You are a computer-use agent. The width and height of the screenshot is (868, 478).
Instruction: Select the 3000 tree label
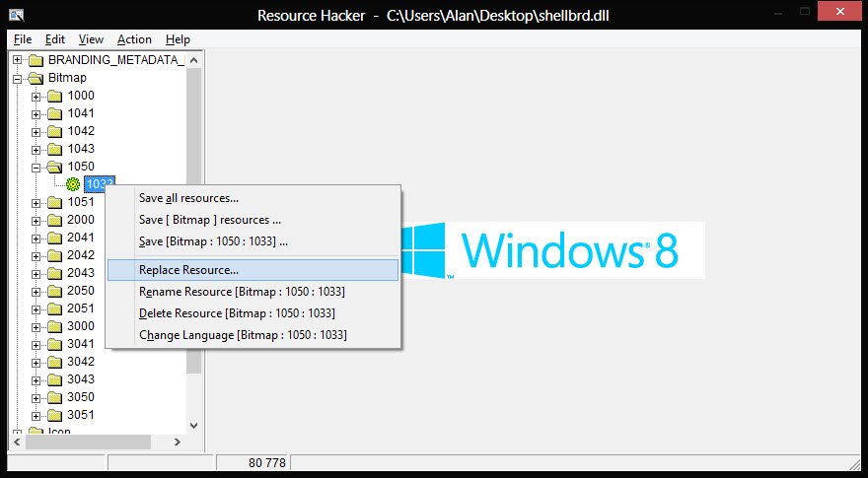pyautogui.click(x=81, y=326)
